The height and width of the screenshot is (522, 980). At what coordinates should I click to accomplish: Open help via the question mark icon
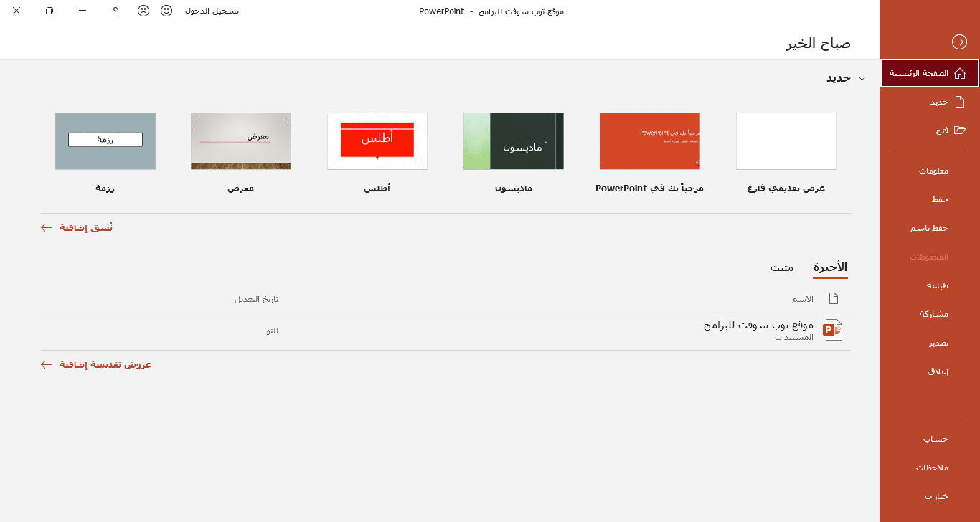(115, 11)
